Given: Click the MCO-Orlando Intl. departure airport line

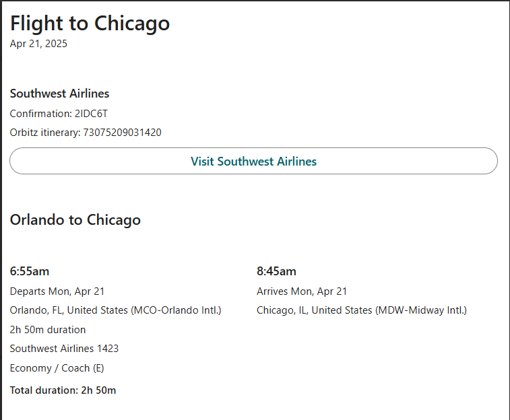Looking at the screenshot, I should click(115, 310).
